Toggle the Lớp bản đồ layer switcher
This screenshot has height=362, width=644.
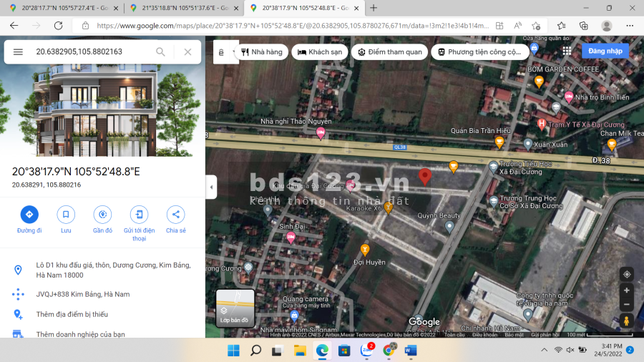coord(235,308)
